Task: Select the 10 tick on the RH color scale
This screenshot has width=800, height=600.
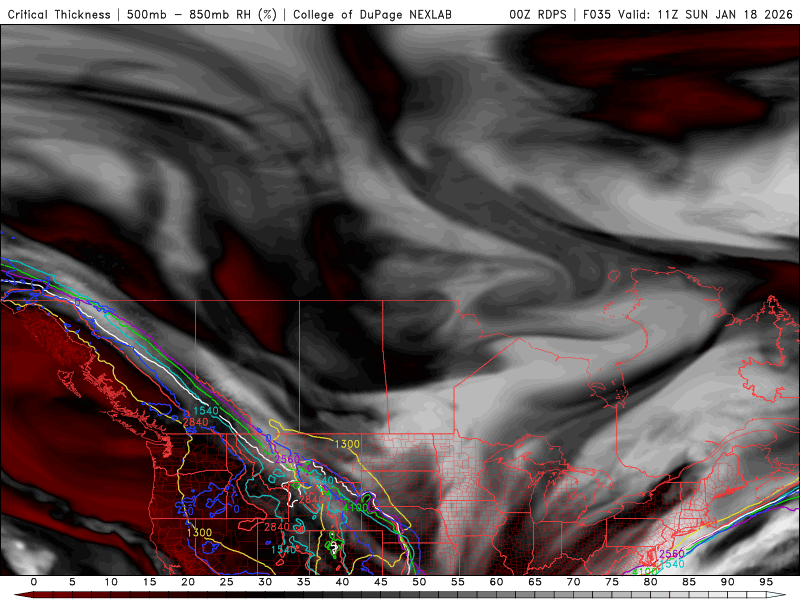Action: 111,582
